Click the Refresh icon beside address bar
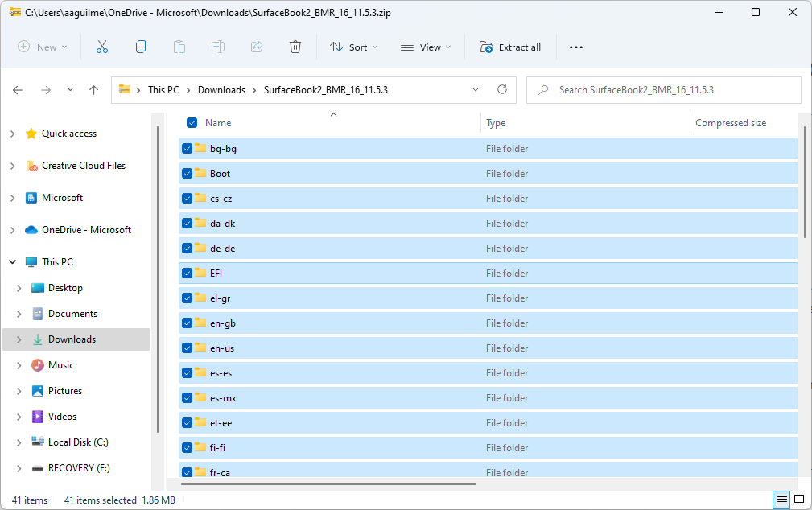Image resolution: width=812 pixels, height=510 pixels. tap(502, 90)
